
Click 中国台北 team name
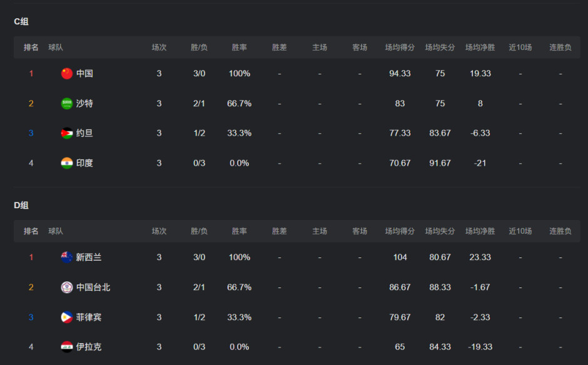[x=93, y=287]
